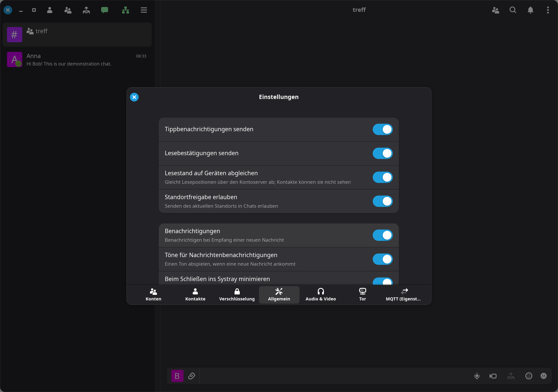Image resolution: width=558 pixels, height=392 pixels.
Task: Open the three-dot chat menu
Action: tap(548, 10)
